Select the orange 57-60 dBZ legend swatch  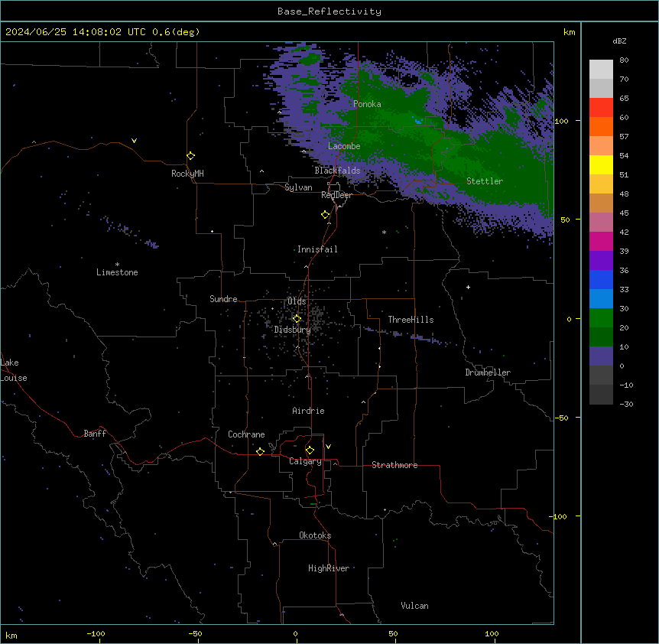601,126
